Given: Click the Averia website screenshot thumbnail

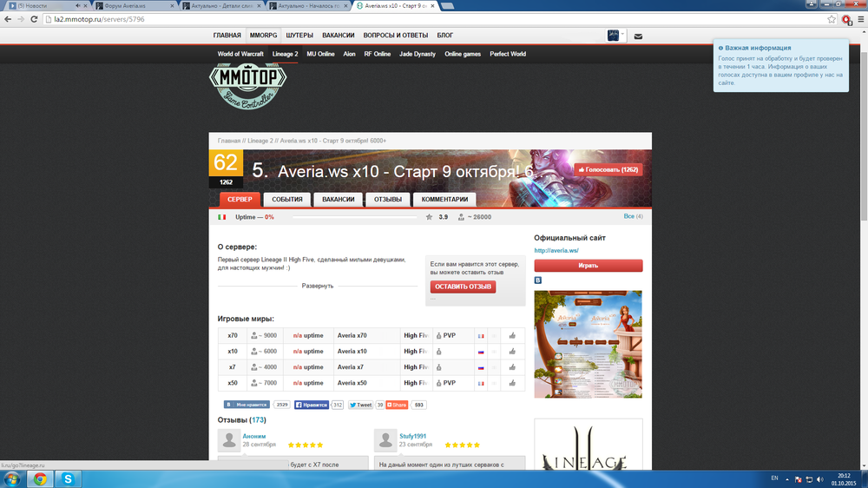Looking at the screenshot, I should pos(588,344).
